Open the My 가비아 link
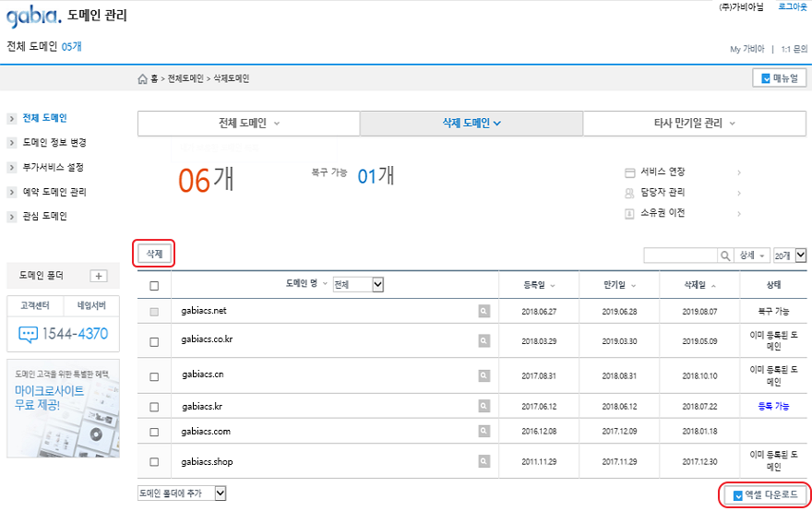 coord(746,49)
